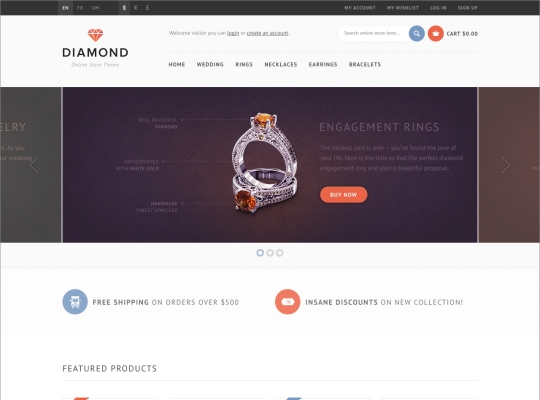Screen dimensions: 540x400
Task: Click the blue free shipping truck icon
Action: [75, 302]
